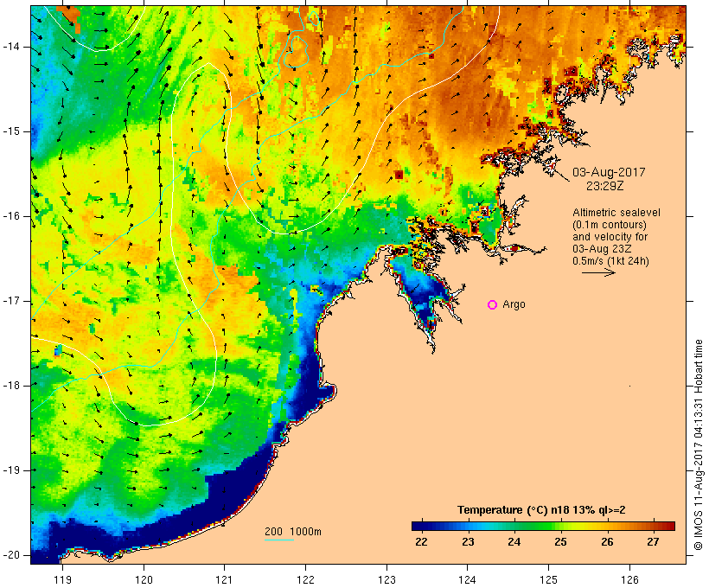Click the '26' value on temperature scale
The image size is (709, 588).
coord(607,542)
